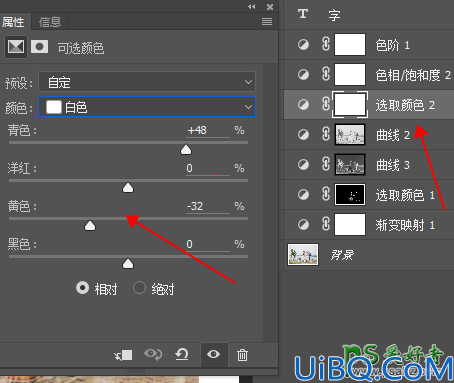This screenshot has height=383, width=454.
Task: Select the text layer named 字
Action: click(334, 15)
